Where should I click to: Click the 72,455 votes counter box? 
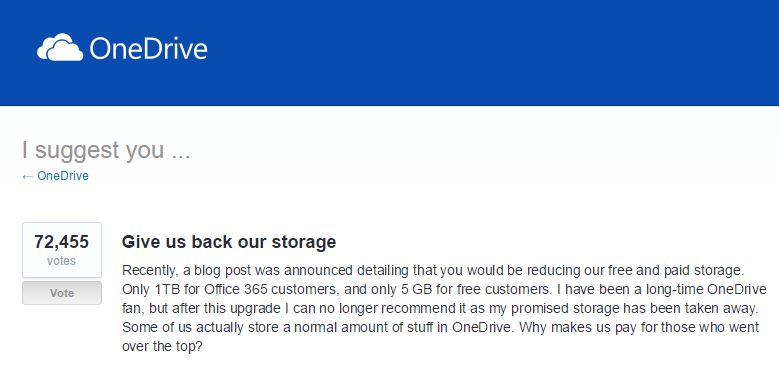[x=62, y=250]
